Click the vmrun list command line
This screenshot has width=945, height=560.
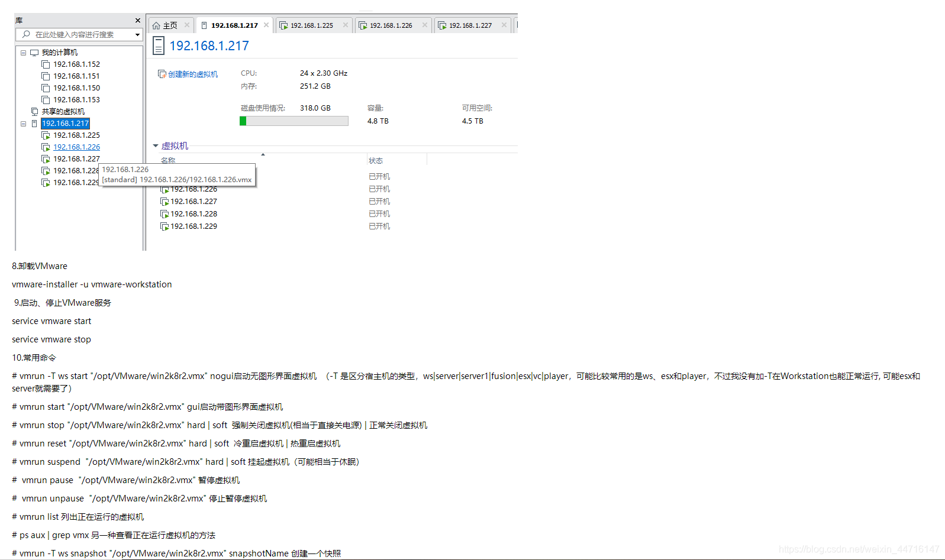(78, 517)
